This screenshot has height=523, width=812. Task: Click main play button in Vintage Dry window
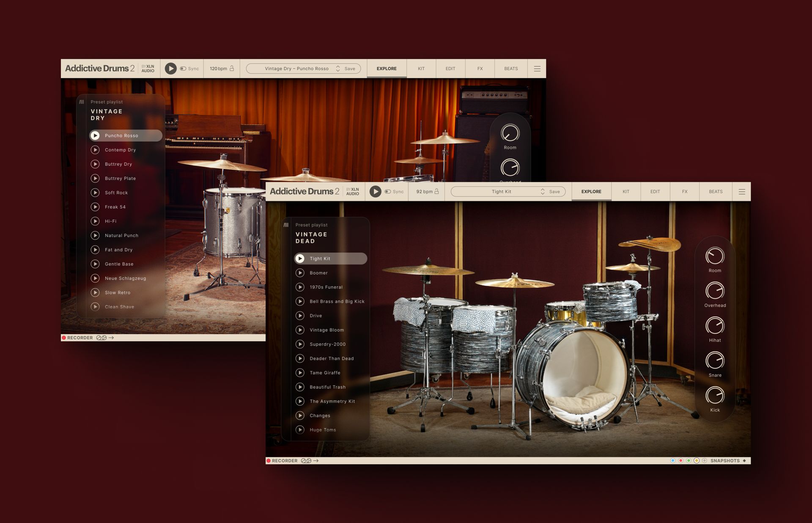click(x=170, y=69)
